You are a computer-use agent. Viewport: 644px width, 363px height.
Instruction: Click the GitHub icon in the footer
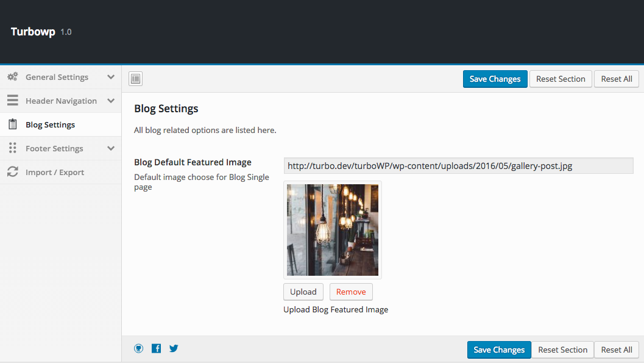(x=139, y=348)
